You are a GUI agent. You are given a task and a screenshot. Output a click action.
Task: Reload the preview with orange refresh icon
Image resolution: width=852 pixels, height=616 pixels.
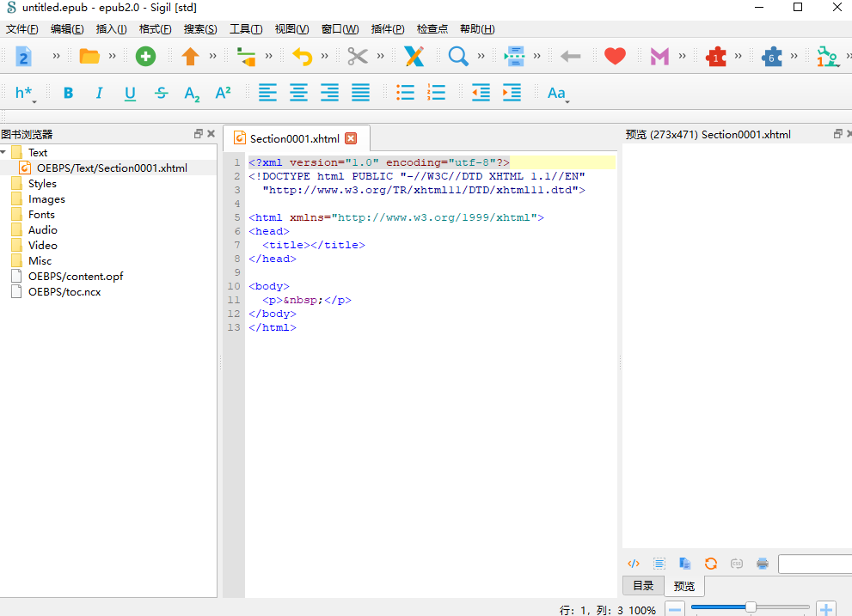click(x=711, y=564)
